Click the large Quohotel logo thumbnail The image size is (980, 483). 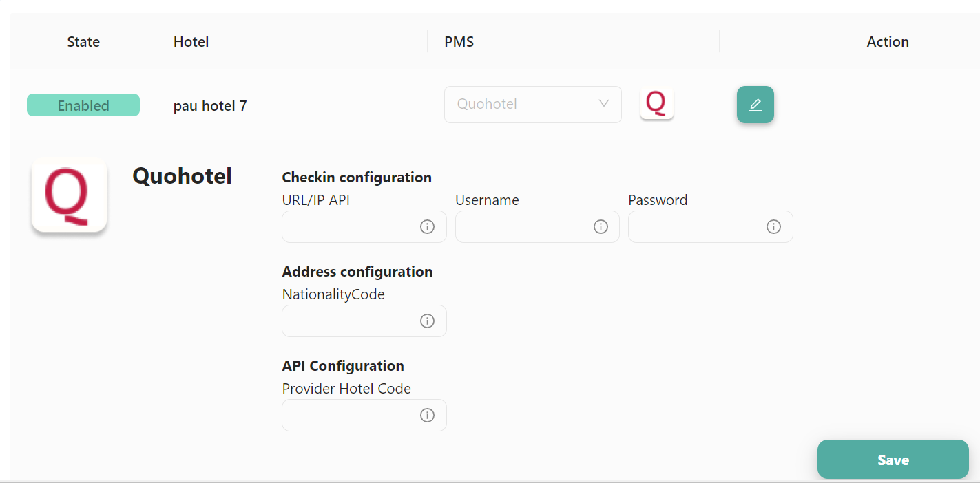click(69, 195)
